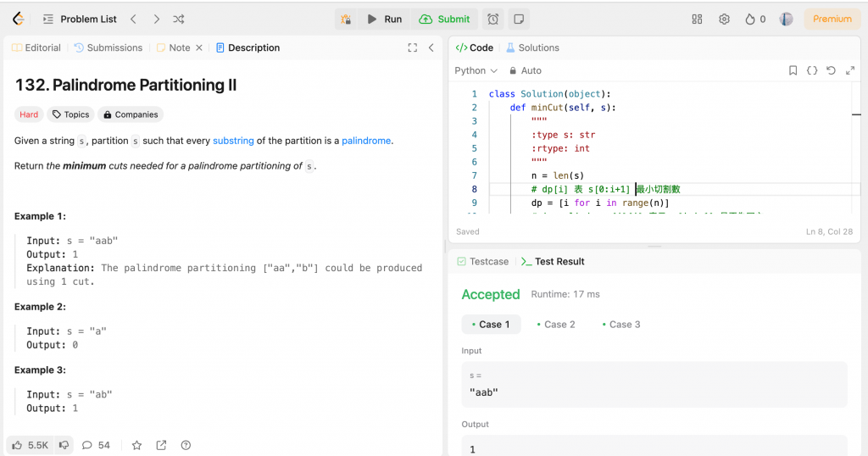Screen dimensions: 868x456
Task: Open settings gear in top bar
Action: pyautogui.click(x=724, y=19)
